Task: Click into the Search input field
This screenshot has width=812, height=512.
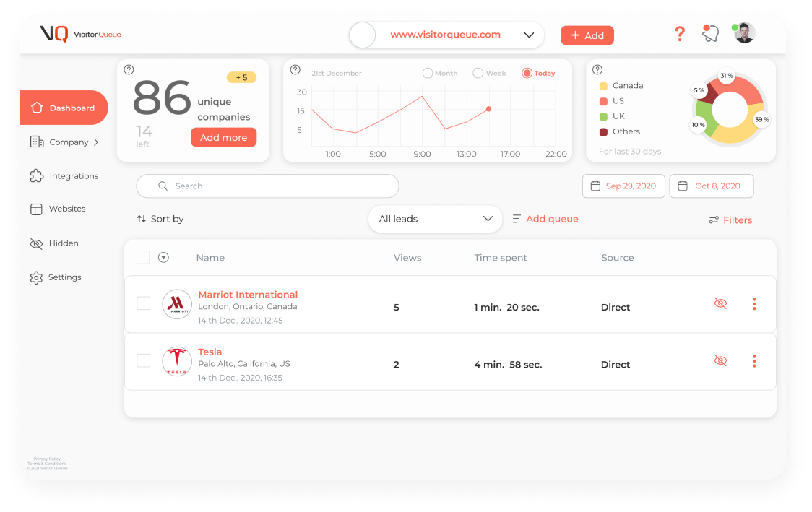Action: point(267,186)
